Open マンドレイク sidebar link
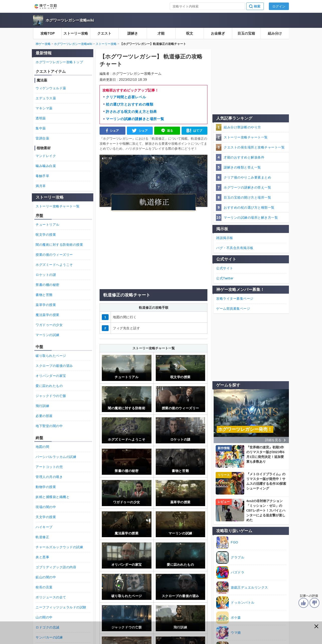 pos(46,156)
